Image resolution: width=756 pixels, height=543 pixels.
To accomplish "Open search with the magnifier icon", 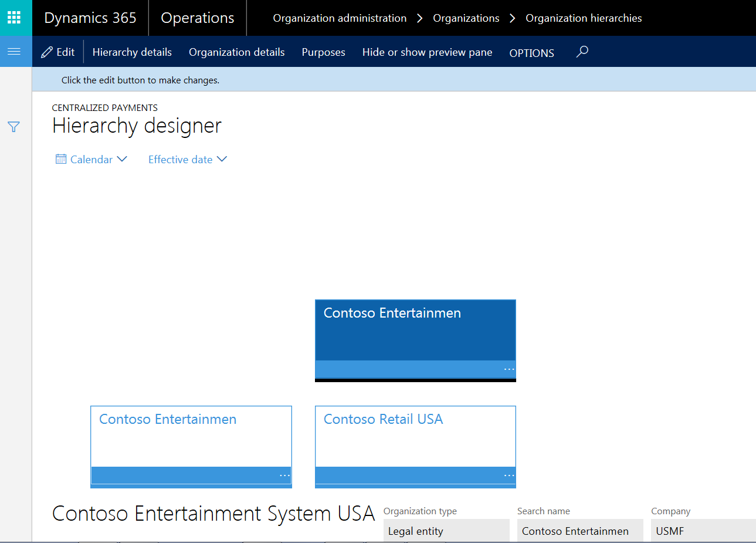I will (x=582, y=52).
